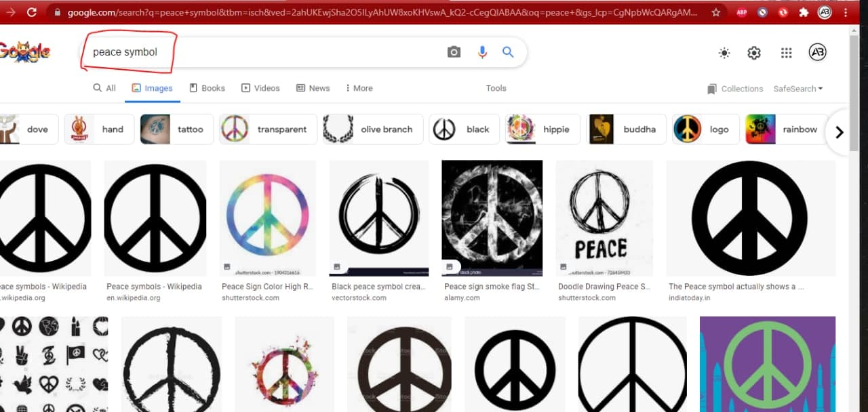Switch to the Books tab
The width and height of the screenshot is (868, 412).
(207, 88)
